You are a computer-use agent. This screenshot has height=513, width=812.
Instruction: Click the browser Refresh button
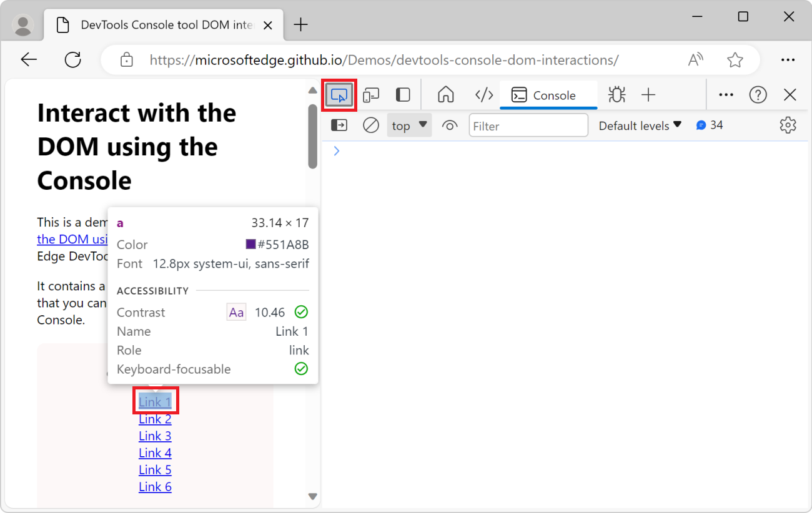(x=72, y=59)
